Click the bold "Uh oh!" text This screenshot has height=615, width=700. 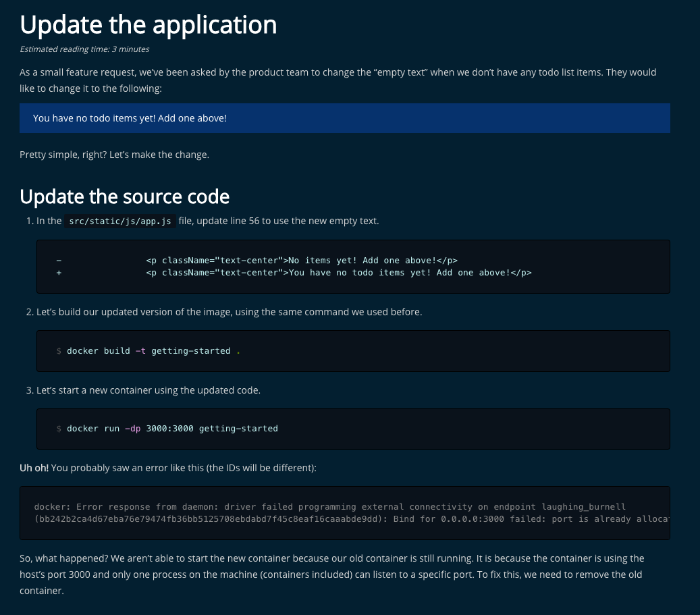click(34, 468)
